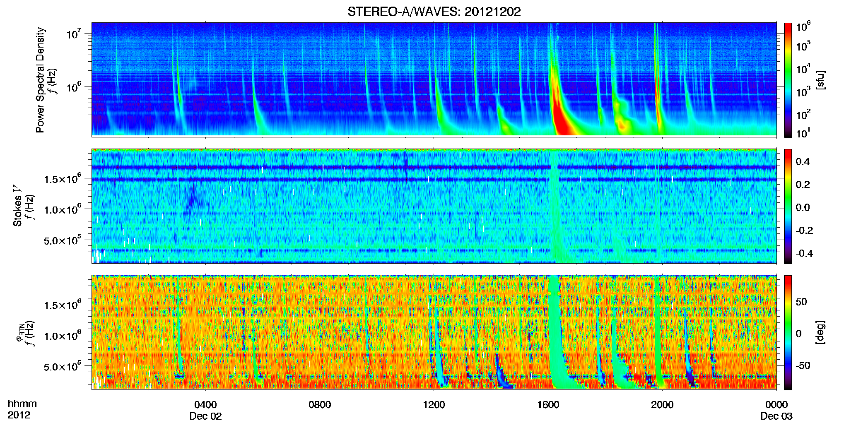The height and width of the screenshot is (447, 868).
Task: Click the "-0.4" Stokes color bar label
Action: pos(804,253)
